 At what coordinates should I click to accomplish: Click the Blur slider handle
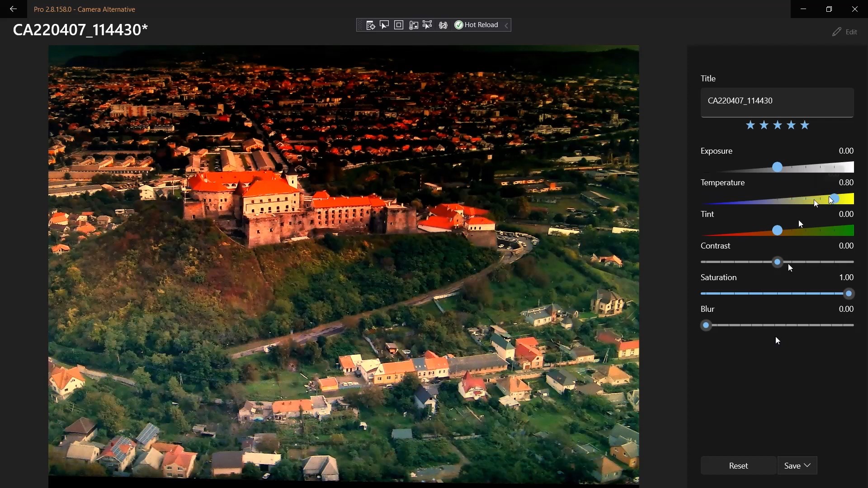click(706, 325)
